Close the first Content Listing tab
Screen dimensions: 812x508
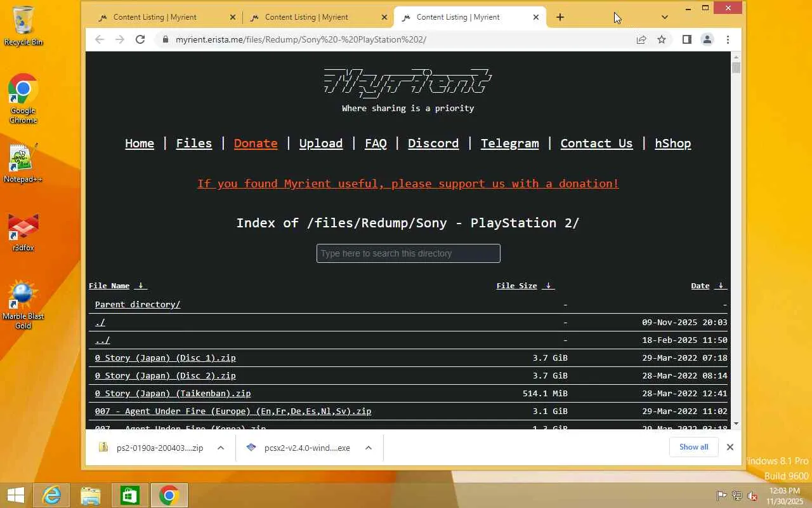pyautogui.click(x=232, y=17)
